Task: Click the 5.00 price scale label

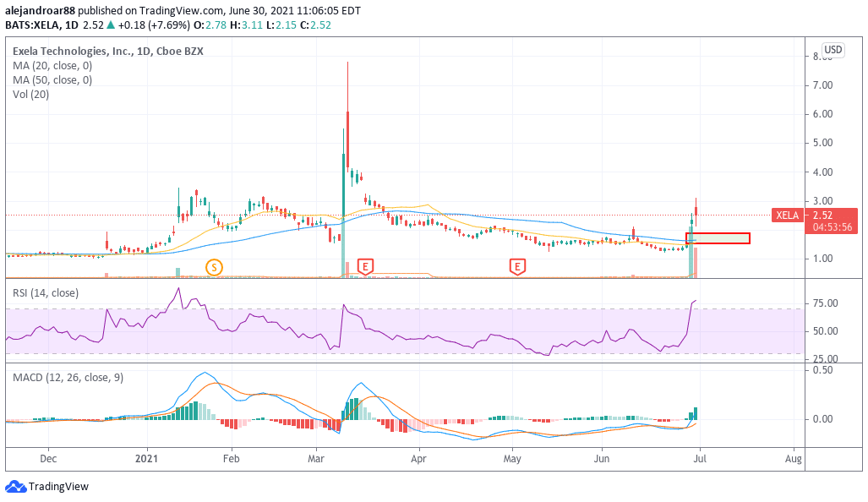Action: [x=822, y=143]
